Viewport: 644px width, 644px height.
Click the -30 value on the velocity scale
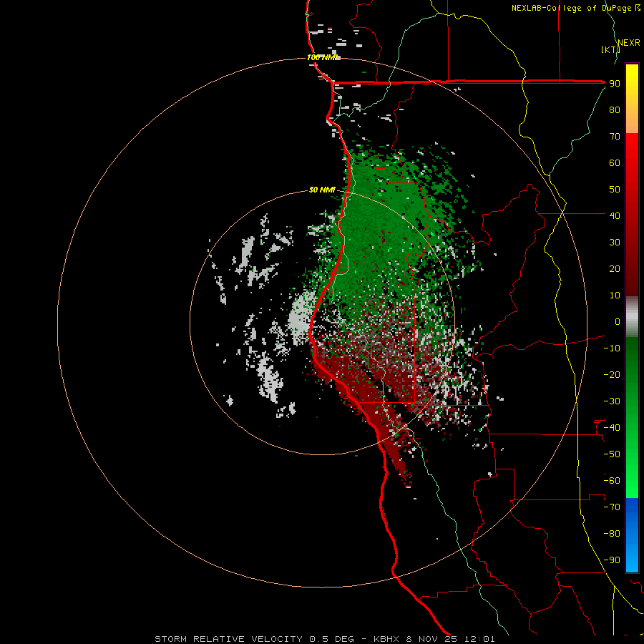coord(612,401)
